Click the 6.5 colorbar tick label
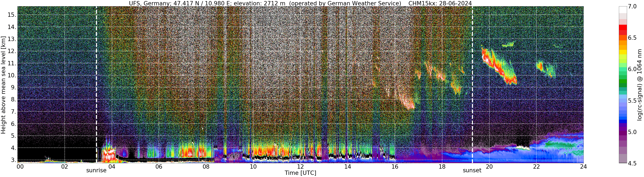 [632, 38]
